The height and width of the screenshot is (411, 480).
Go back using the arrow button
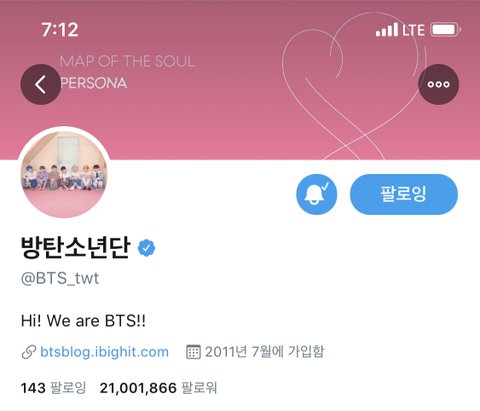(x=41, y=84)
